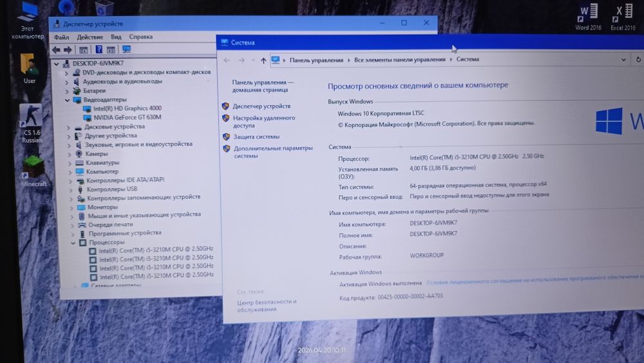Collapse the Видеоадаптеры node
644x363 pixels.
click(x=68, y=100)
